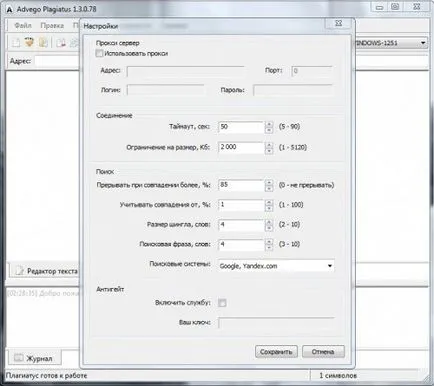Open the Файл menu
434x386 pixels.
click(x=23, y=25)
